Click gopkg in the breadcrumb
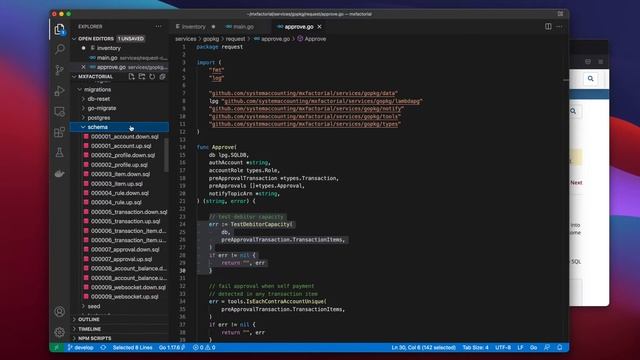This screenshot has height=360, width=640. 211,39
